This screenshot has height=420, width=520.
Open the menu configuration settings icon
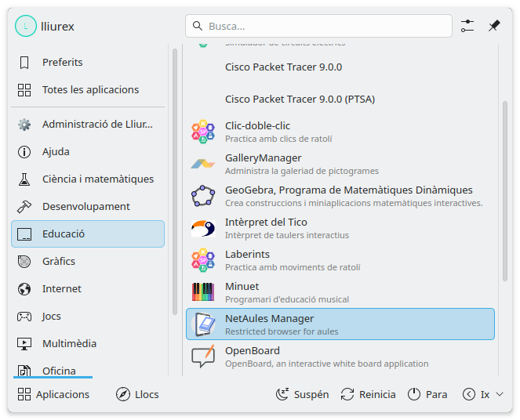[x=467, y=26]
